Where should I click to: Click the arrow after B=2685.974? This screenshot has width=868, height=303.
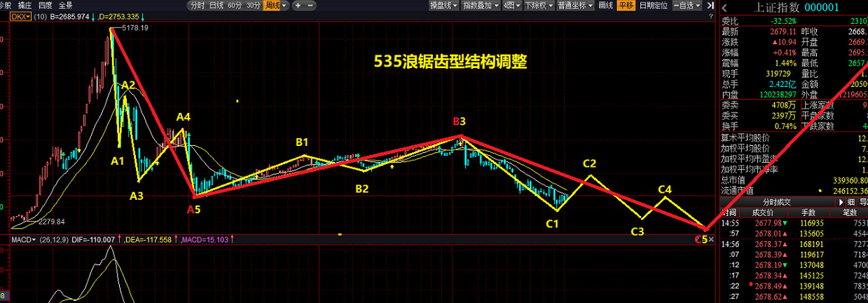pyautogui.click(x=93, y=17)
